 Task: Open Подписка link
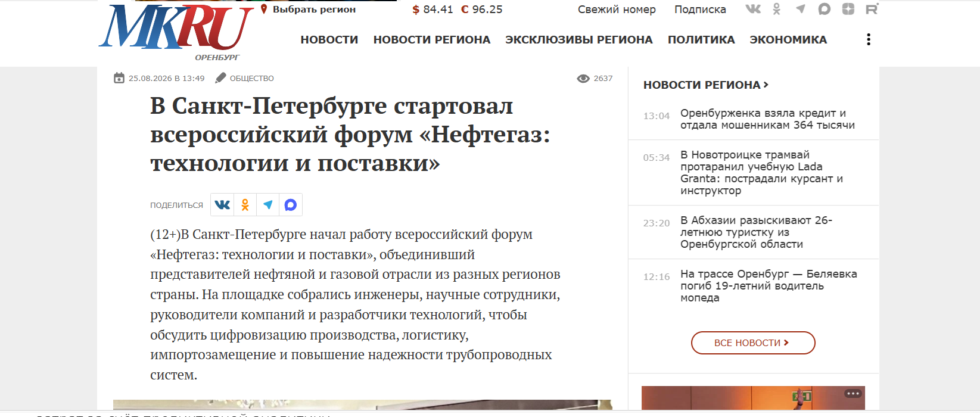coord(700,10)
